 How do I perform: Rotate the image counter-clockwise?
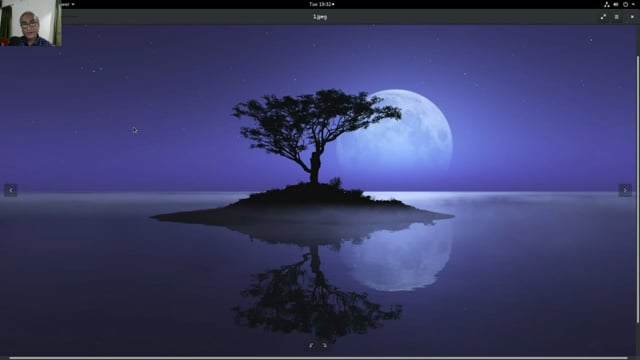311,345
